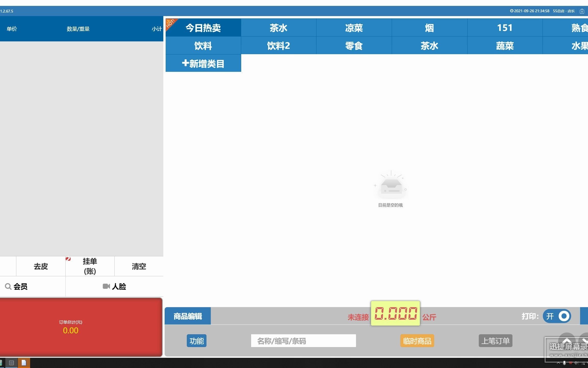Image resolution: width=588 pixels, height=368 pixels.
Task: Click the 清空 button
Action: point(138,266)
